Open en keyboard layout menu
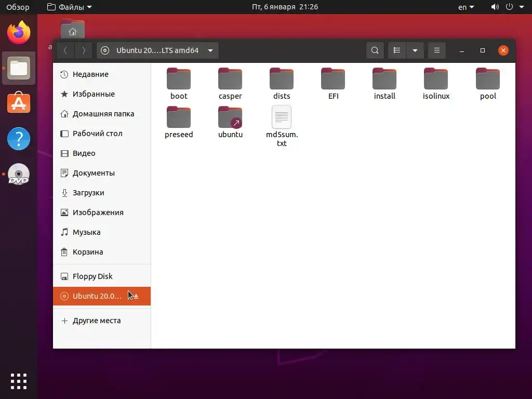The width and height of the screenshot is (532, 399). pyautogui.click(x=466, y=7)
